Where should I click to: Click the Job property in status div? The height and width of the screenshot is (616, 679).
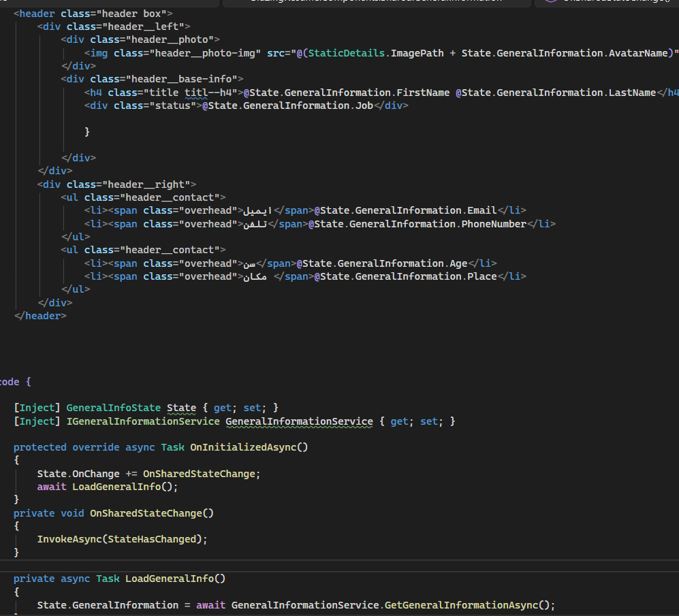[363, 106]
